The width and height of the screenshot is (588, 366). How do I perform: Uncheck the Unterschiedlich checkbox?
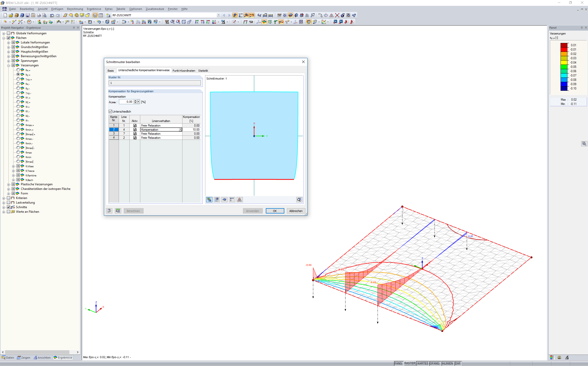111,112
